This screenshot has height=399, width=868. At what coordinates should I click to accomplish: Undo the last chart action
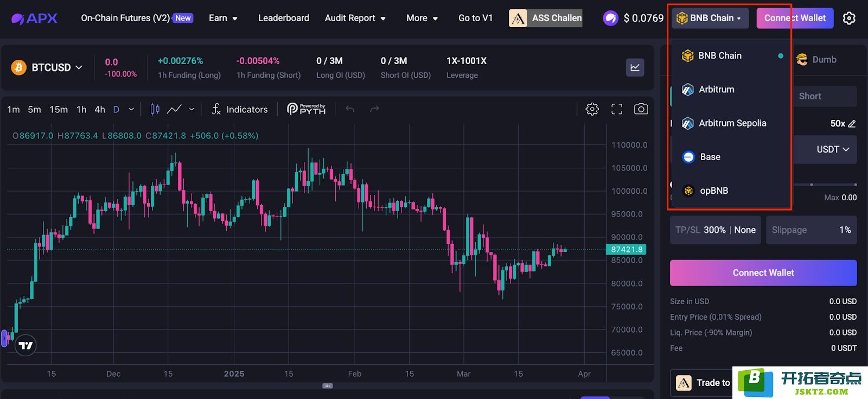pos(350,109)
